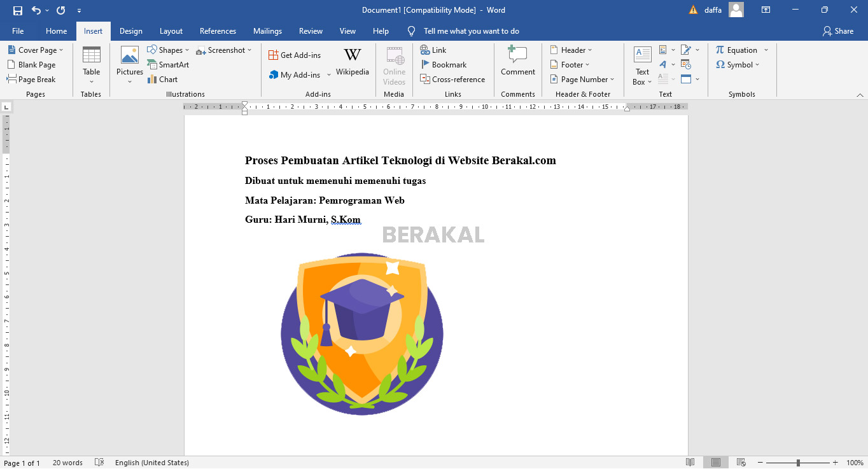This screenshot has height=469, width=868.
Task: Click the Save icon in quick access toolbar
Action: (17, 10)
